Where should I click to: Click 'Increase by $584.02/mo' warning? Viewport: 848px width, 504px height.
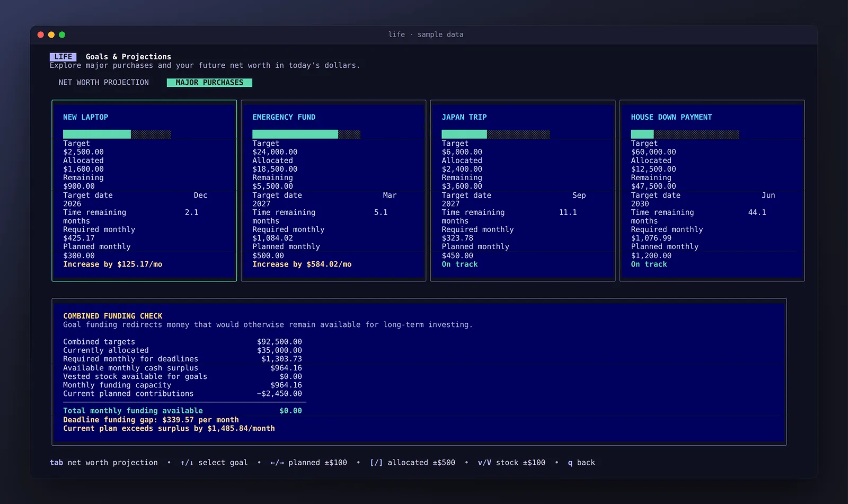(302, 264)
